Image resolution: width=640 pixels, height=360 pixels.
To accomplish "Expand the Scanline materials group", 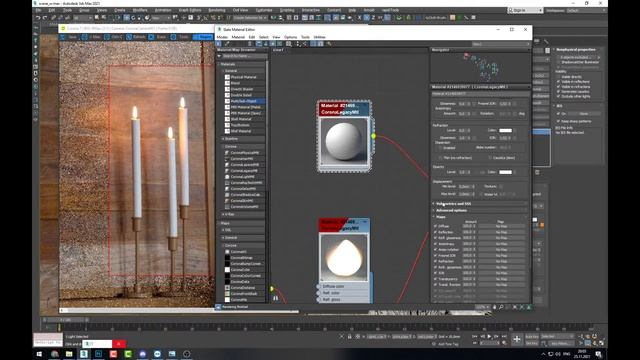I will click(243, 139).
